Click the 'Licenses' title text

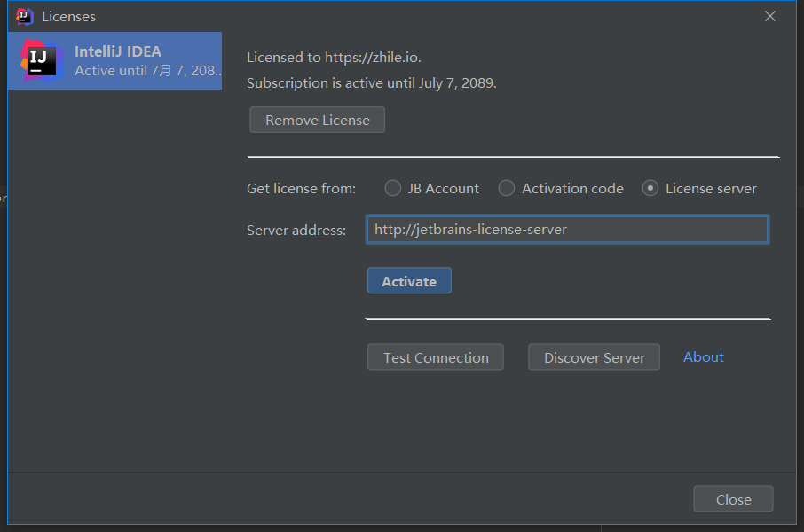pos(68,17)
